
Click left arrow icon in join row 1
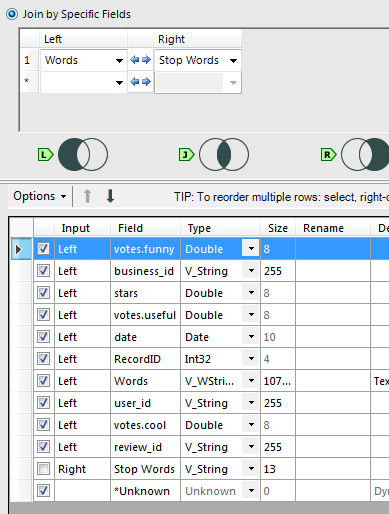click(135, 60)
